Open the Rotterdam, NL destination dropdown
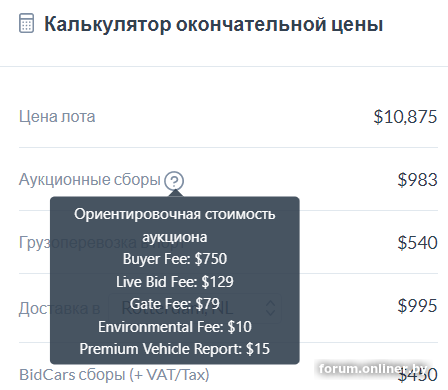Screen dimensions: 448x390 click(195, 308)
